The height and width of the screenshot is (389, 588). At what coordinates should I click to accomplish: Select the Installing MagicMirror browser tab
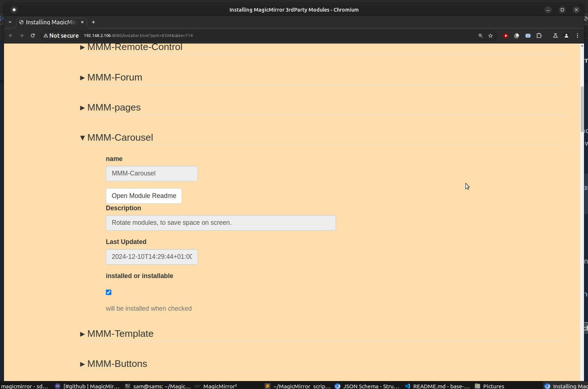[51, 22]
